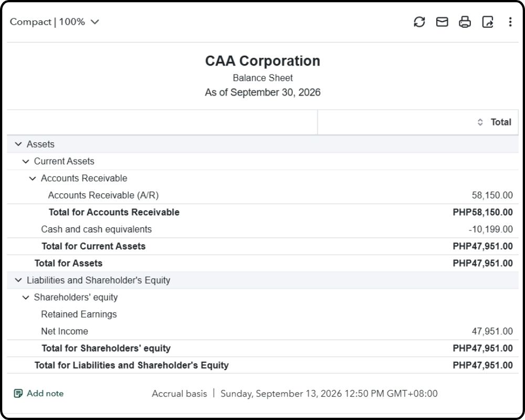
Task: Select the Accounts Receivable (A/R) row label
Action: click(x=103, y=195)
